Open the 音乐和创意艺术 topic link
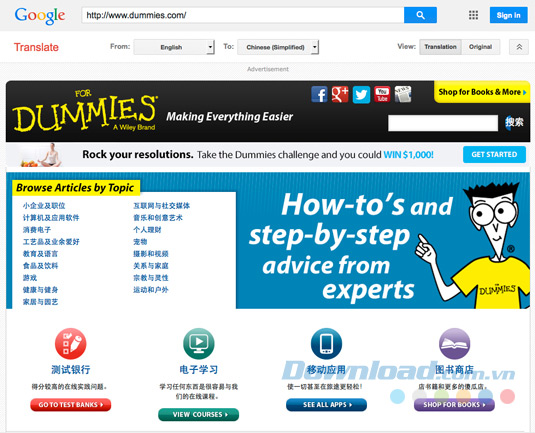This screenshot has width=535, height=433. [158, 218]
